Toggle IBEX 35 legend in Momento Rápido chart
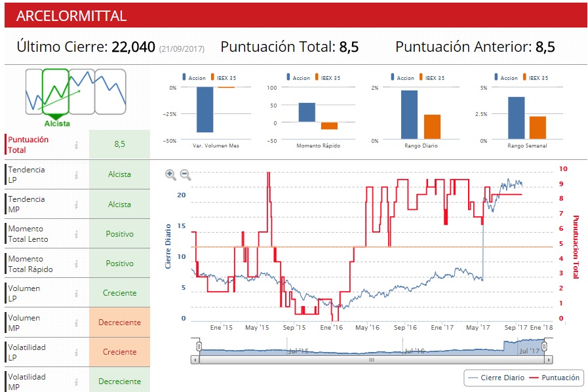 tap(328, 77)
